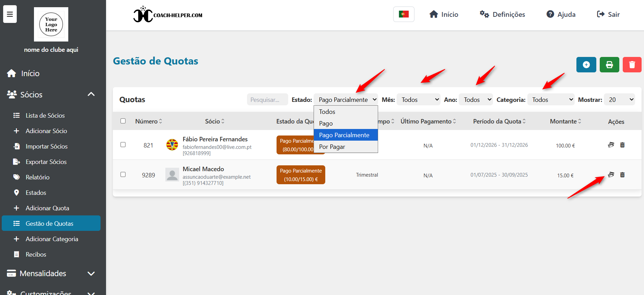Viewport: 644px width, 295px height.
Task: Select 'Por Pagar' in the Estado list
Action: pos(332,147)
